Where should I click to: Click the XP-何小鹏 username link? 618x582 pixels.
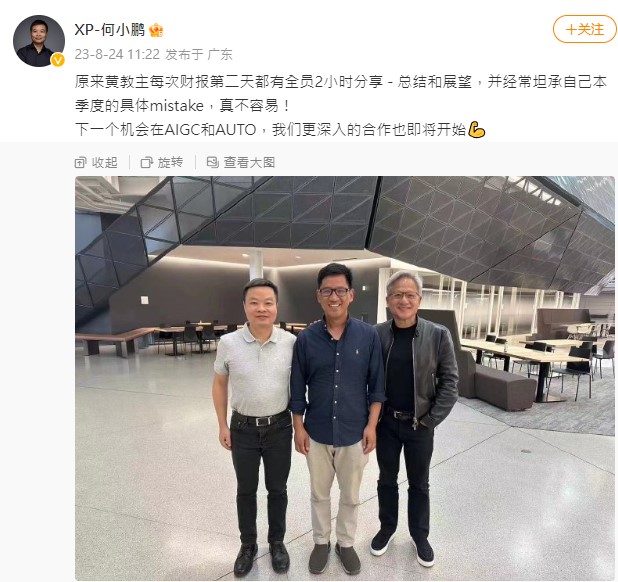tap(110, 30)
